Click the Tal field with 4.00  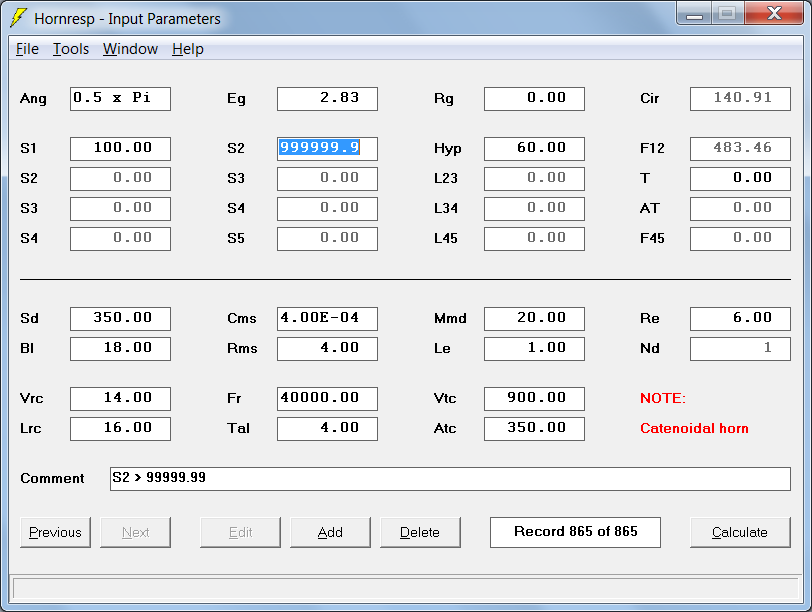pos(327,429)
